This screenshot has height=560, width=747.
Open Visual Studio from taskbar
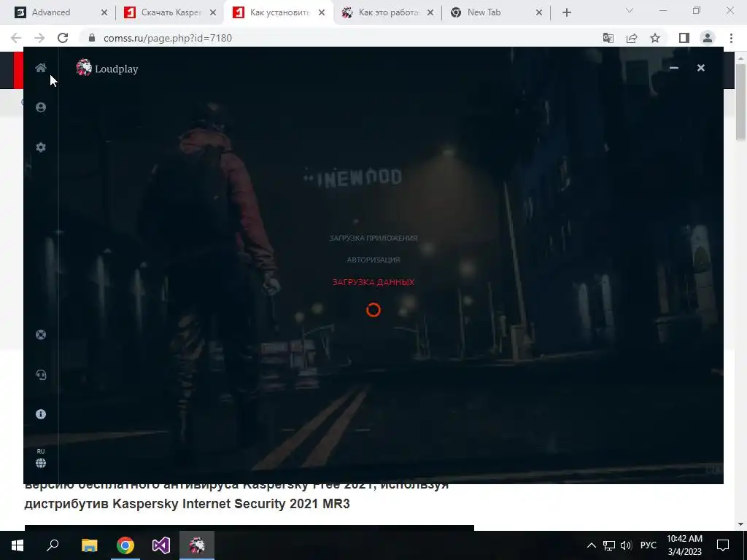pos(161,545)
